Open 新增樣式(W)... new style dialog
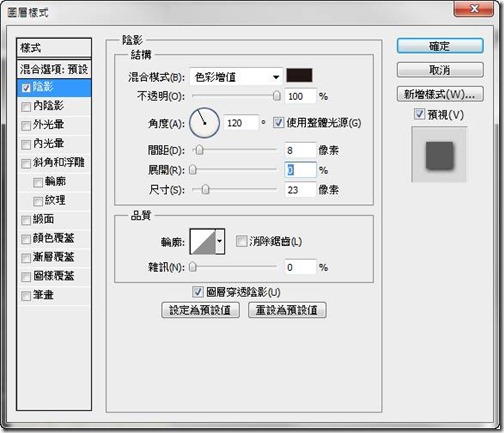 (440, 94)
